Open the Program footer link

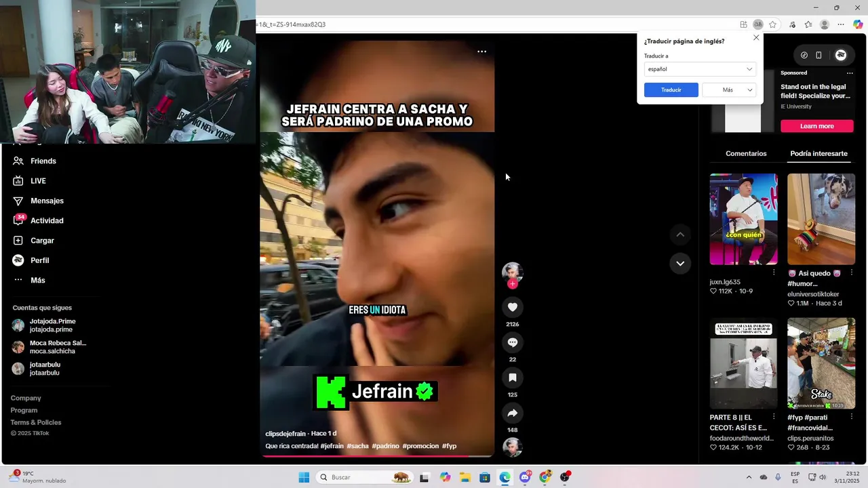24,410
